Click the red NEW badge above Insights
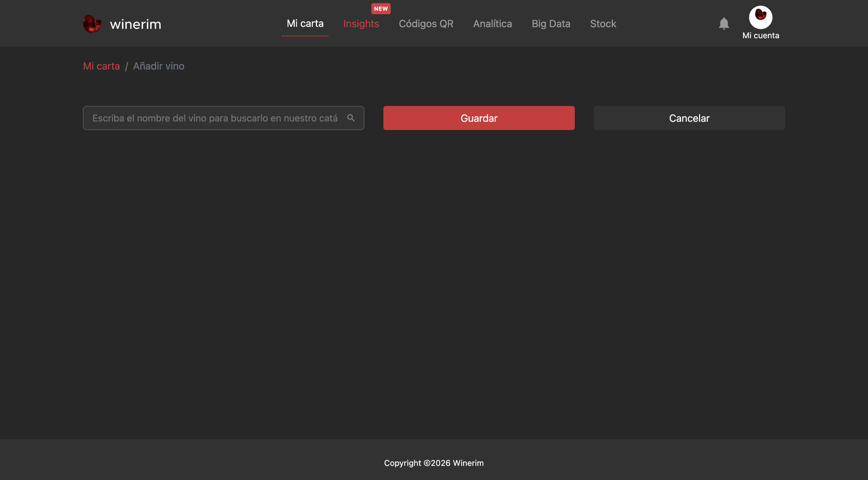Viewport: 868px width, 480px height. (x=381, y=9)
